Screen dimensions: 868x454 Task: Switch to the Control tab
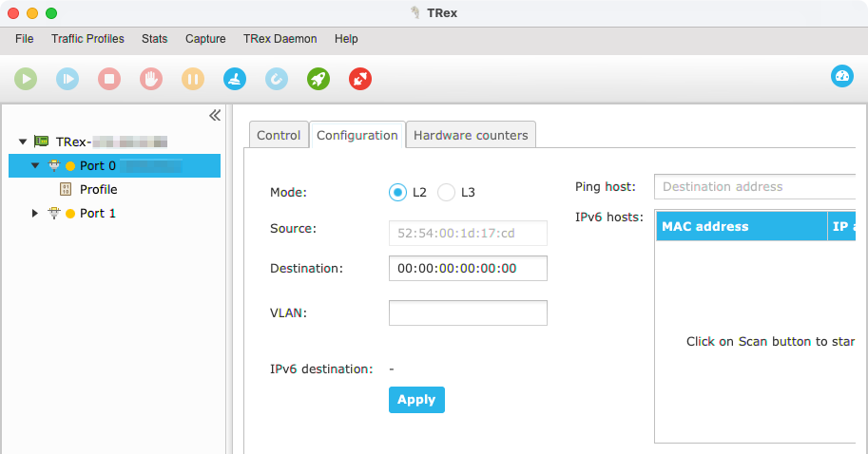point(279,135)
